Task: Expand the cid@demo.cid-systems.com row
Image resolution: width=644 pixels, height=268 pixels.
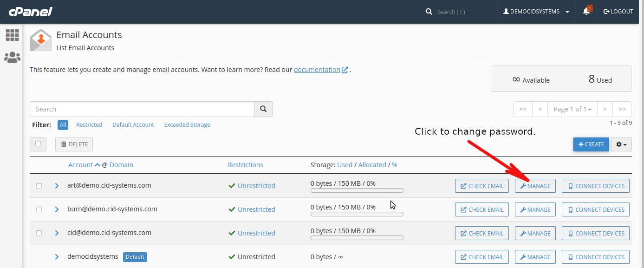Action: (57, 233)
